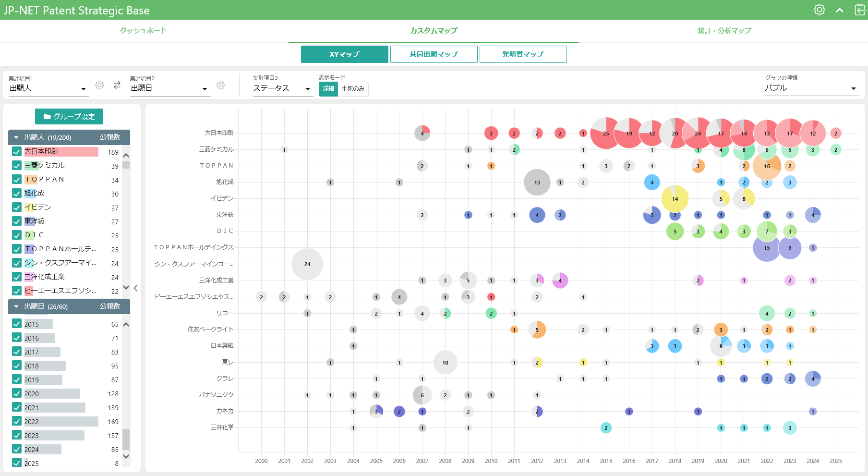Click the 2022 gray count bar
The image size is (868, 476).
point(61,421)
